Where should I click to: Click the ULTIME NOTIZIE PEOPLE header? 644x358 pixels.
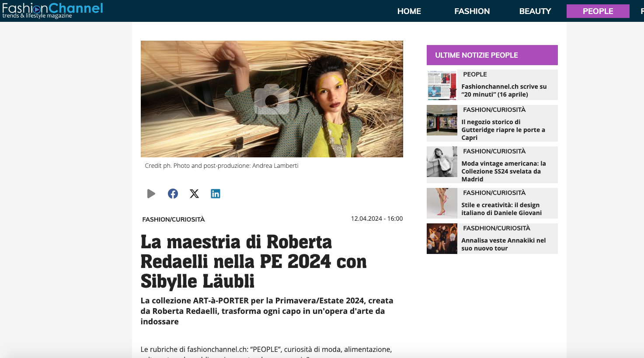(x=492, y=55)
